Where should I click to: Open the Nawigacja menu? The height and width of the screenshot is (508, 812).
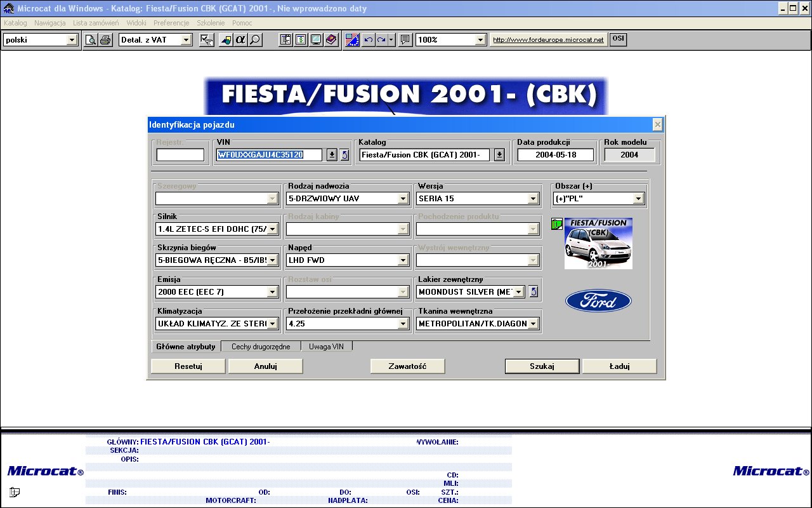(50, 23)
